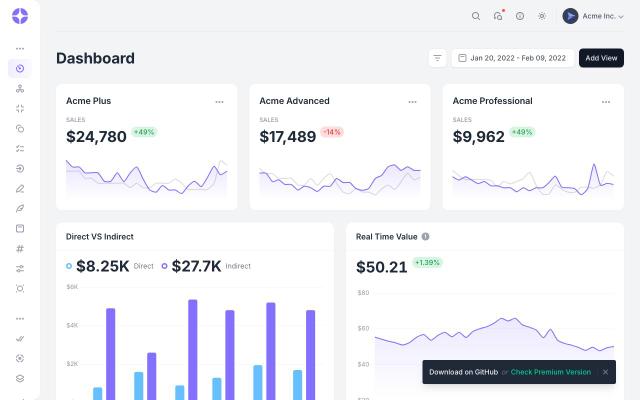Dismiss the GitHub download banner
The image size is (640, 400).
pos(605,372)
